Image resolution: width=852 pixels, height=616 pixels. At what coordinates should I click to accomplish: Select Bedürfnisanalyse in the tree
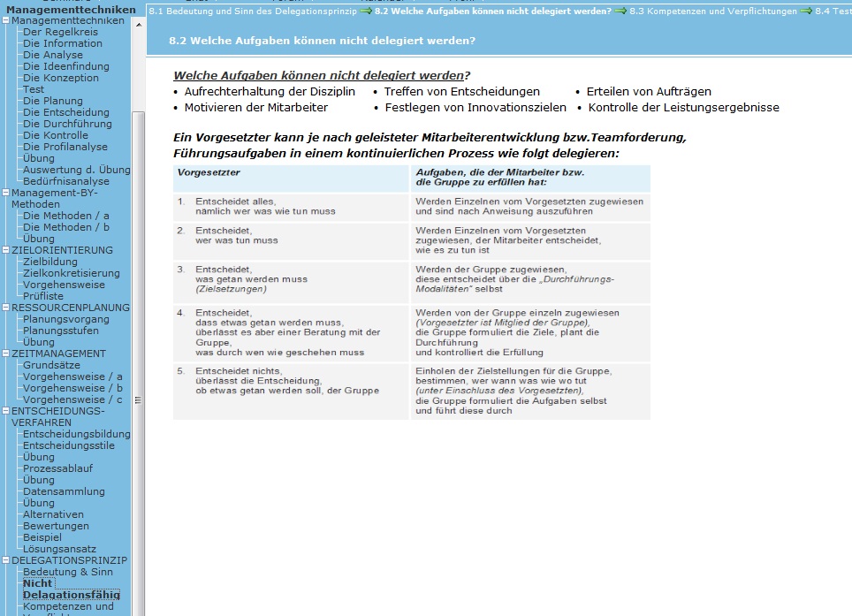[x=65, y=181]
